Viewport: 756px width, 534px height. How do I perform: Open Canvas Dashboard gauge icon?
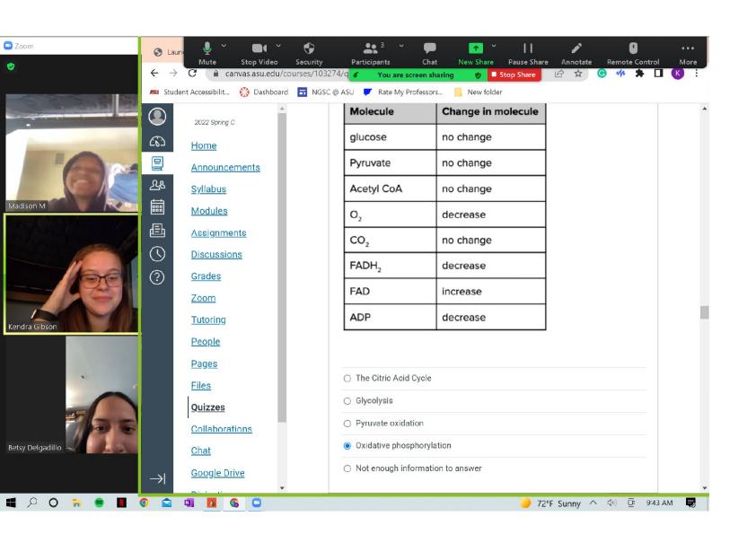click(x=157, y=141)
